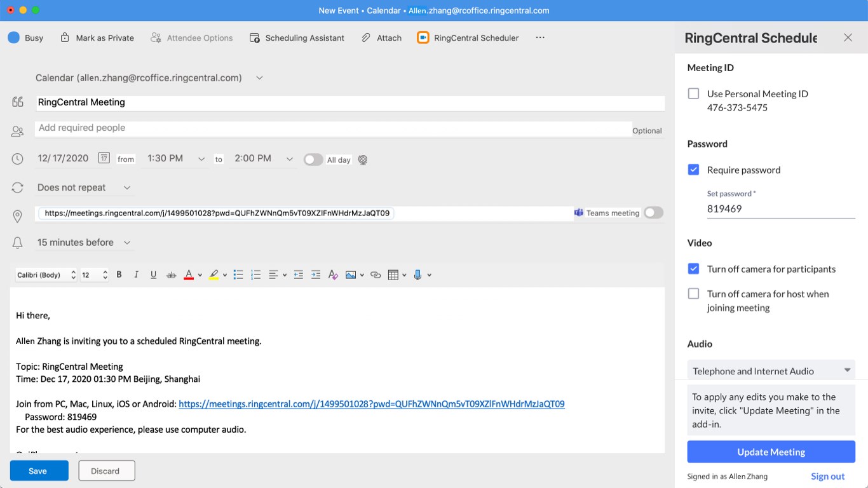This screenshot has height=488, width=868.
Task: Open the 2:00 PM end time dropdown
Action: point(289,159)
